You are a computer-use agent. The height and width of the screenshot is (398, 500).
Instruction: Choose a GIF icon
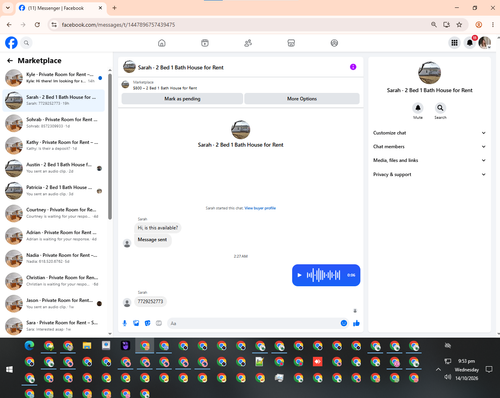click(159, 323)
